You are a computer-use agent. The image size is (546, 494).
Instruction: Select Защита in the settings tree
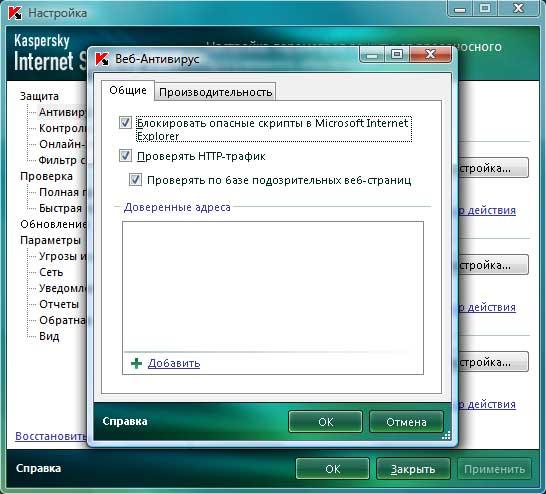39,96
